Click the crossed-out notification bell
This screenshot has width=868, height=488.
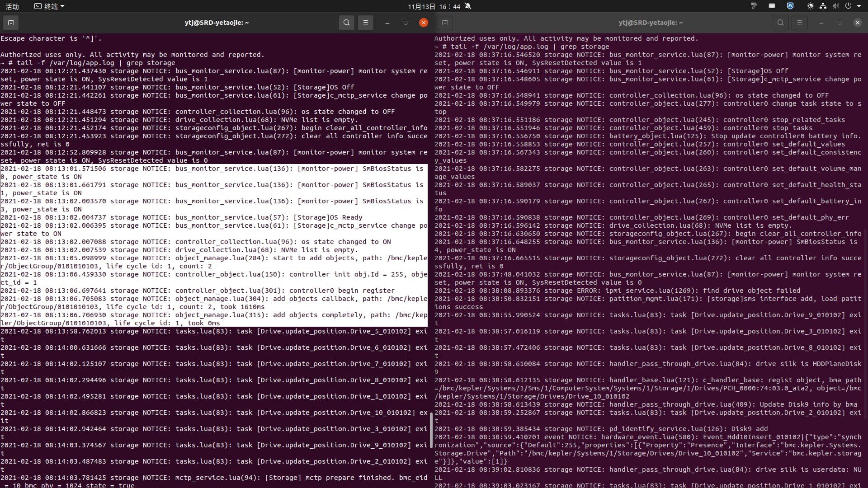pos(468,6)
